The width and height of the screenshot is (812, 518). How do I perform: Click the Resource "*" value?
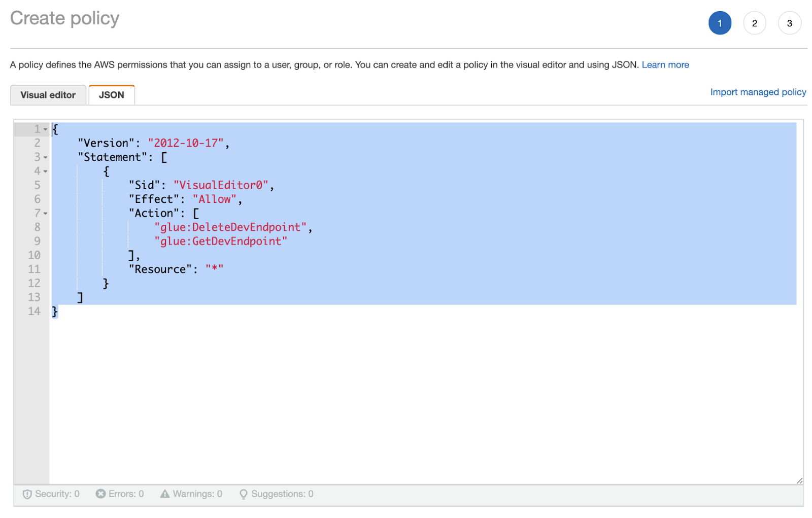(214, 269)
